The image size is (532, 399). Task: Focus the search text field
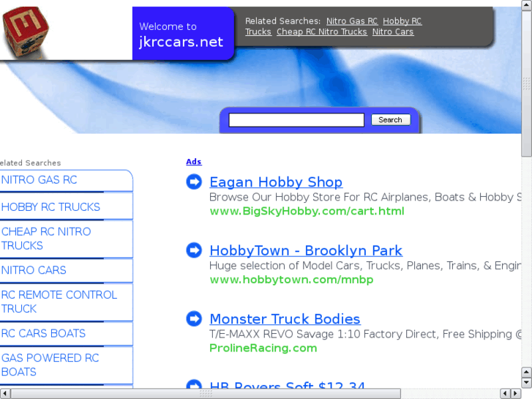click(296, 120)
